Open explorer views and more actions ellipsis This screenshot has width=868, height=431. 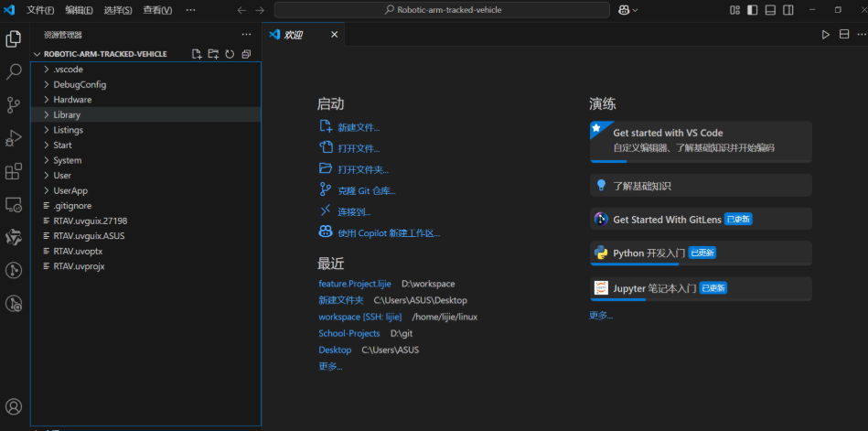[x=246, y=35]
